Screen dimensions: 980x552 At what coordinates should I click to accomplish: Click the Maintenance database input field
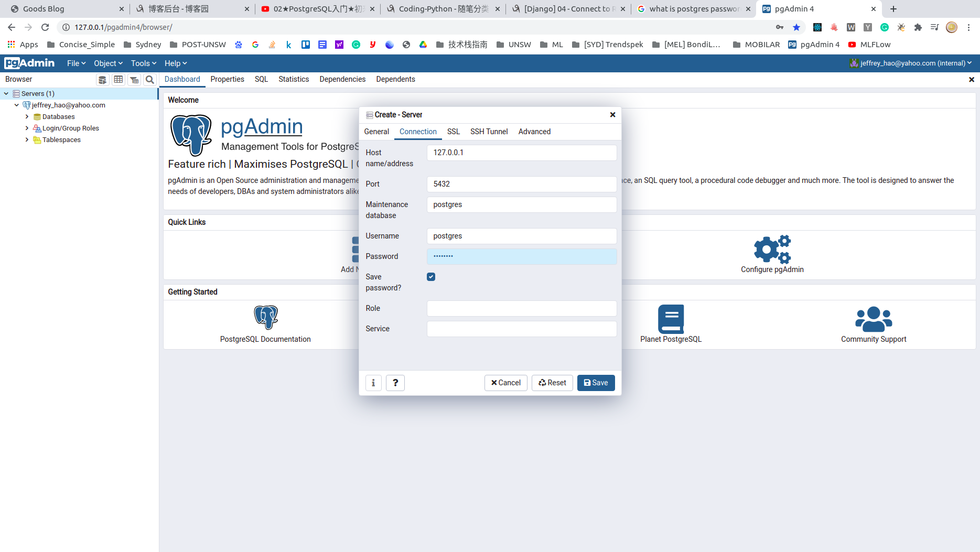[x=522, y=204]
